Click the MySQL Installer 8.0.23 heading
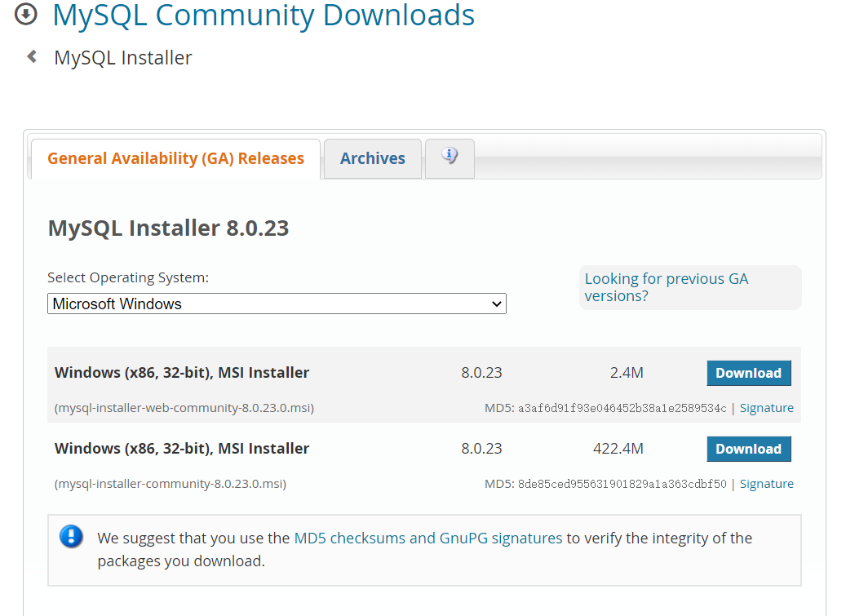Image resolution: width=846 pixels, height=616 pixels. pyautogui.click(x=168, y=228)
